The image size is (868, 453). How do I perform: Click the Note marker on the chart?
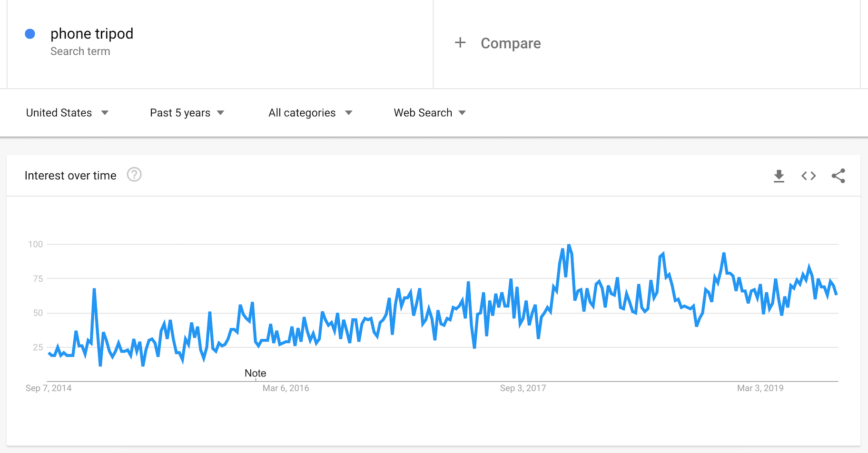[x=255, y=373]
